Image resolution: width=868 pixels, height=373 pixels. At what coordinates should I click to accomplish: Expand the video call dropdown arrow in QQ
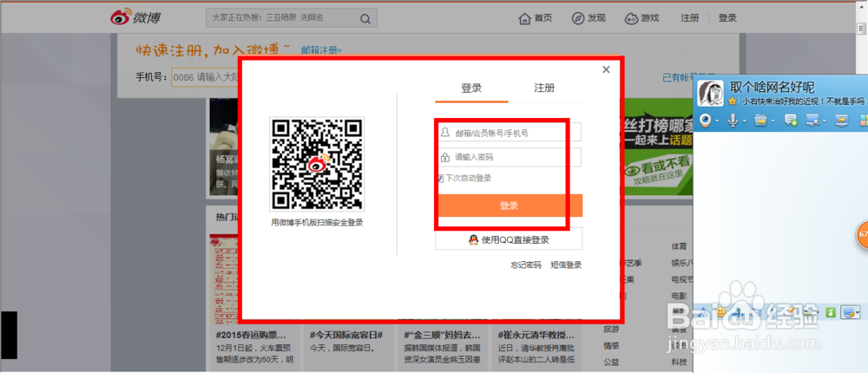click(717, 121)
